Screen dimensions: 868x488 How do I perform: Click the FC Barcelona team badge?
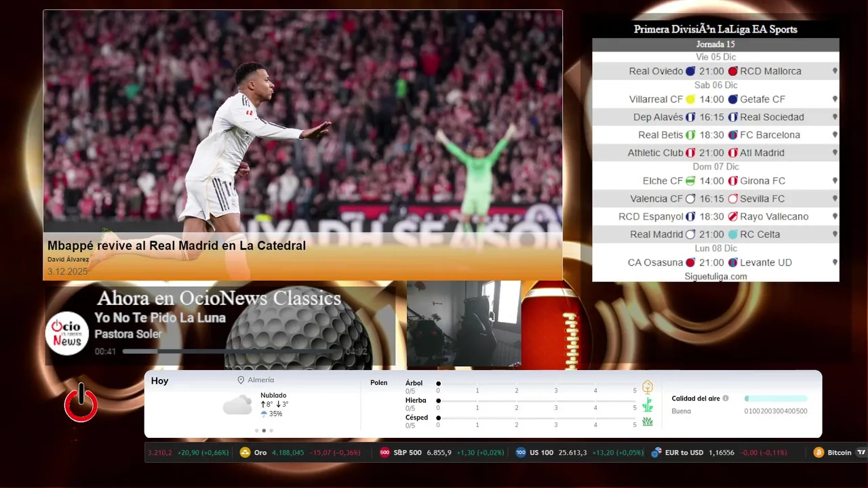click(733, 135)
